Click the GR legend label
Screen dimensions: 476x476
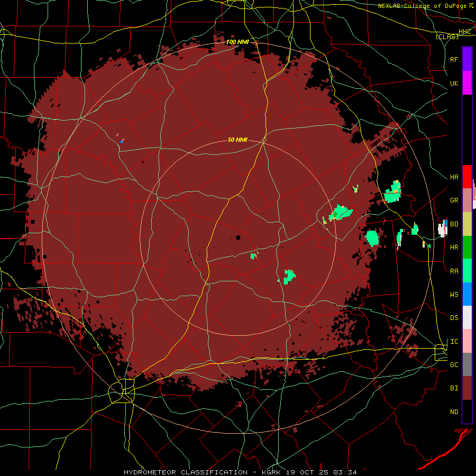[x=454, y=200]
